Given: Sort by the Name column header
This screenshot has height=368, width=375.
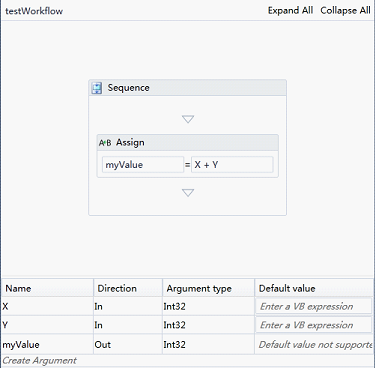Looking at the screenshot, I should [47, 288].
